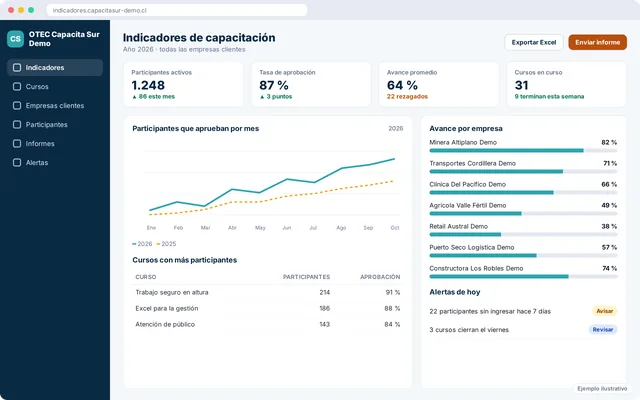This screenshot has height=400, width=640.
Task: Click the square icon beside Cursos
Action: pyautogui.click(x=17, y=87)
